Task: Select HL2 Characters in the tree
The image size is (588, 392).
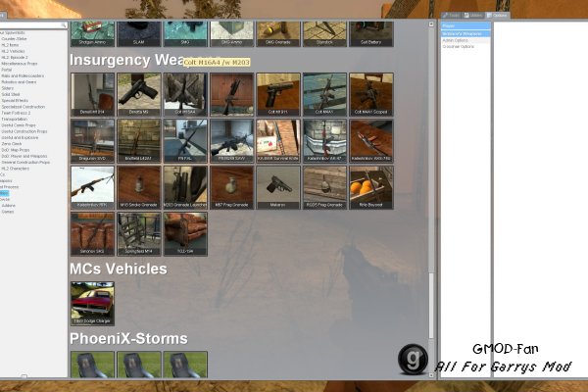Action: tap(16, 169)
